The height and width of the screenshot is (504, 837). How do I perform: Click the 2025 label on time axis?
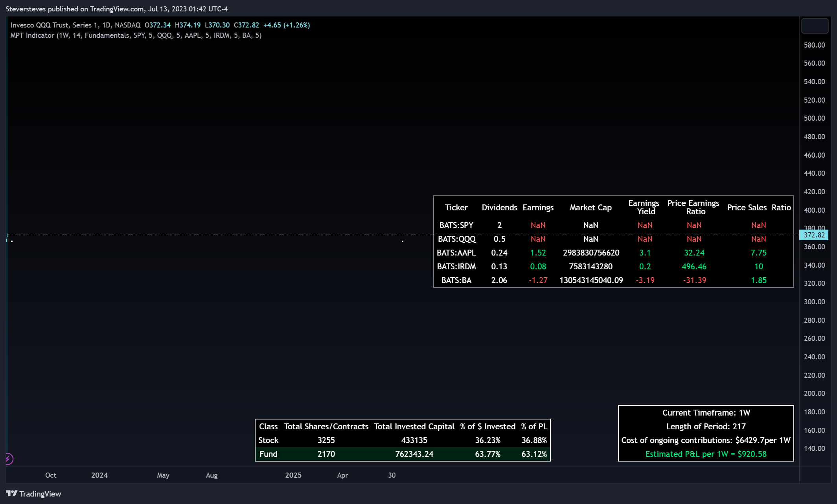[x=293, y=475]
